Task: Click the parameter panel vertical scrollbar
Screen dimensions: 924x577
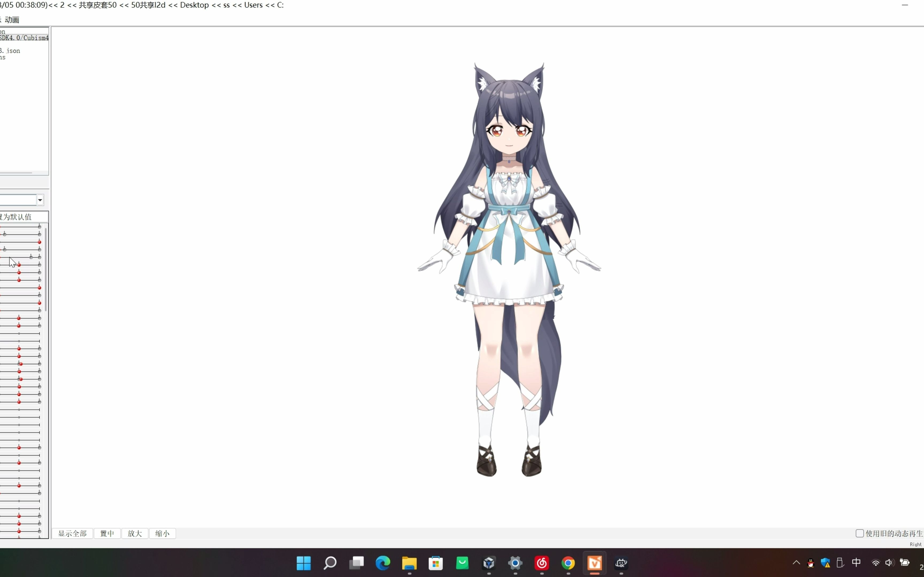Action: point(46,269)
